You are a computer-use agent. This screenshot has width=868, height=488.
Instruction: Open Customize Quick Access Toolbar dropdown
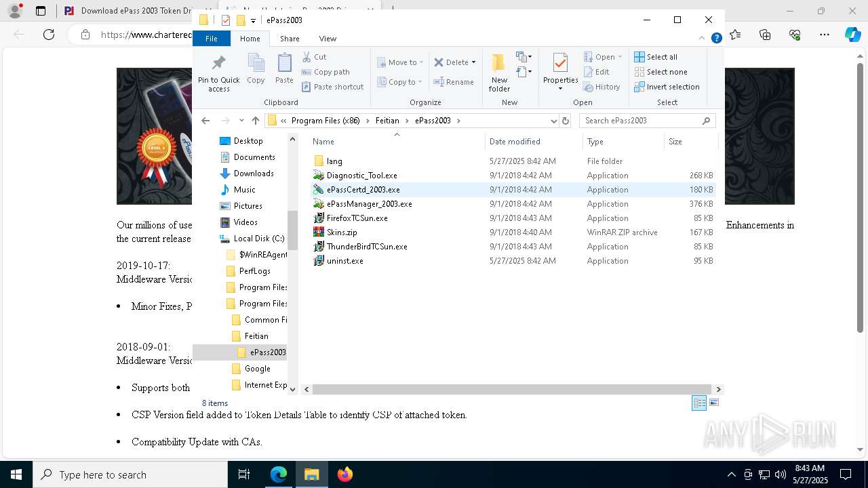point(253,20)
